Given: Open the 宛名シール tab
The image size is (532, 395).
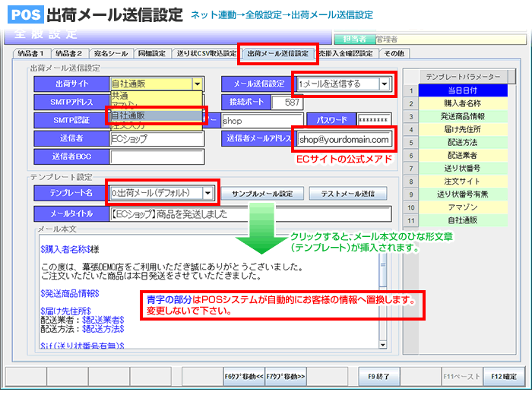Looking at the screenshot, I should [x=111, y=54].
